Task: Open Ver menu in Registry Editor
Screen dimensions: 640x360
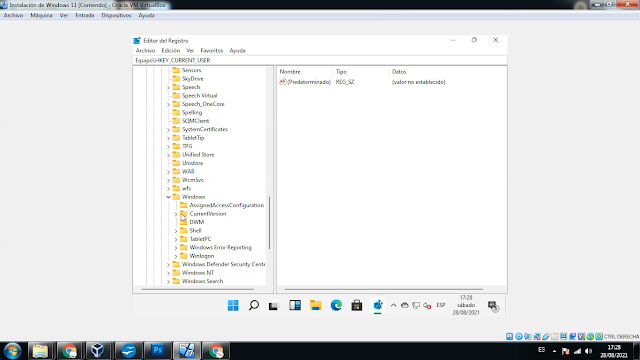Action: click(x=190, y=51)
